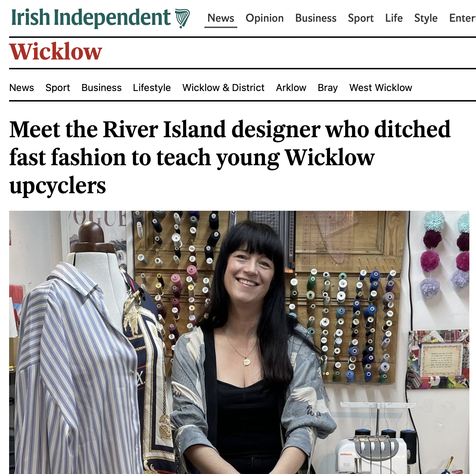Open Sport in the Wicklow sub-navigation
The width and height of the screenshot is (476, 474).
pyautogui.click(x=58, y=88)
